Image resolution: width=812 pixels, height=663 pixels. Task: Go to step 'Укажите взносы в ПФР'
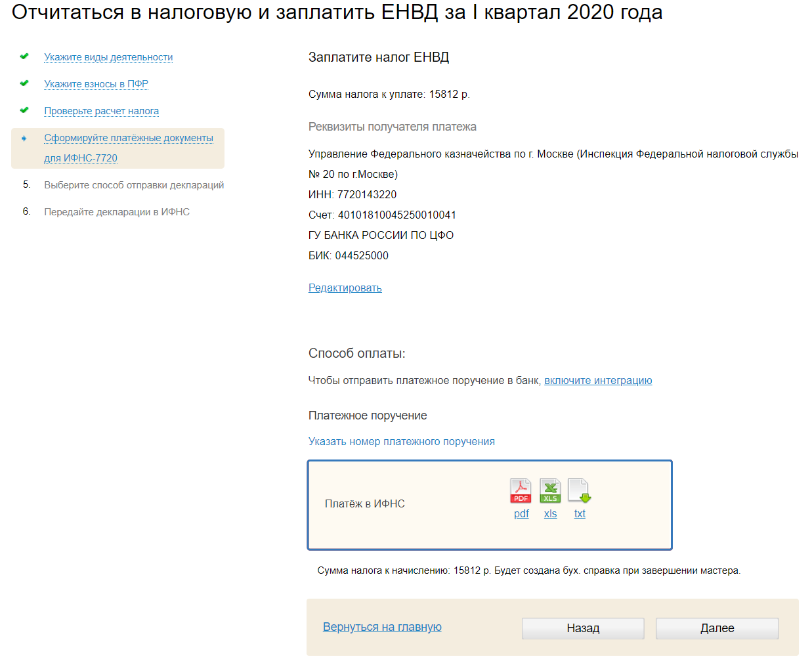click(x=96, y=84)
